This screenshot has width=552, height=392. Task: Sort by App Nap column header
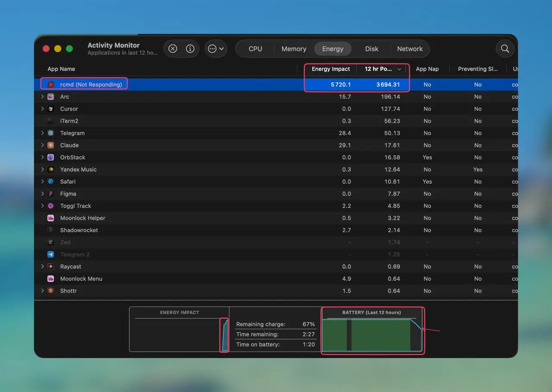click(427, 69)
